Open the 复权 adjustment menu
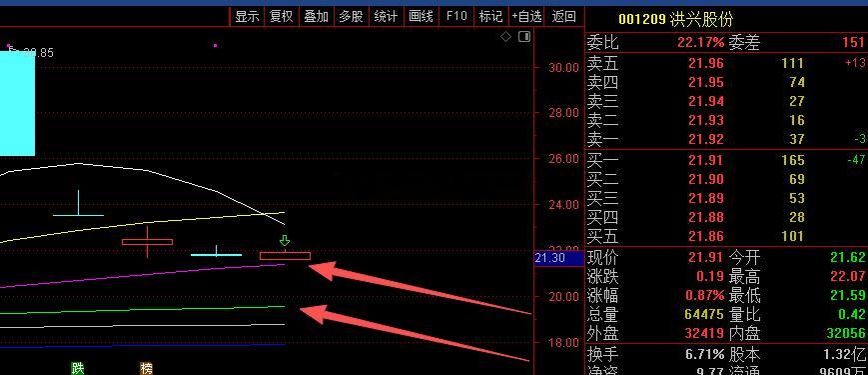The width and height of the screenshot is (868, 375). [x=282, y=17]
